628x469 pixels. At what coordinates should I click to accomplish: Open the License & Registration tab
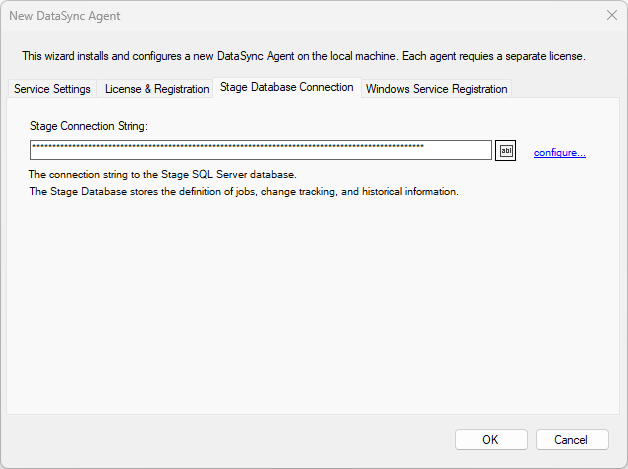[x=157, y=89]
